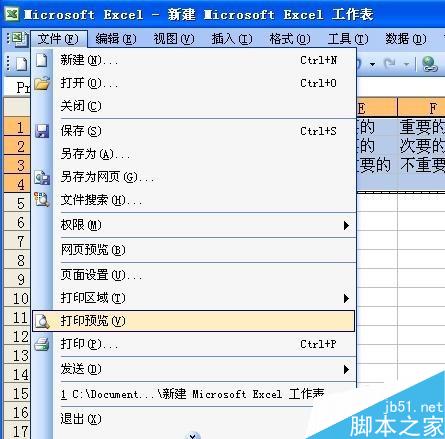Choose 另存为网页(G)... entry

tap(193, 177)
